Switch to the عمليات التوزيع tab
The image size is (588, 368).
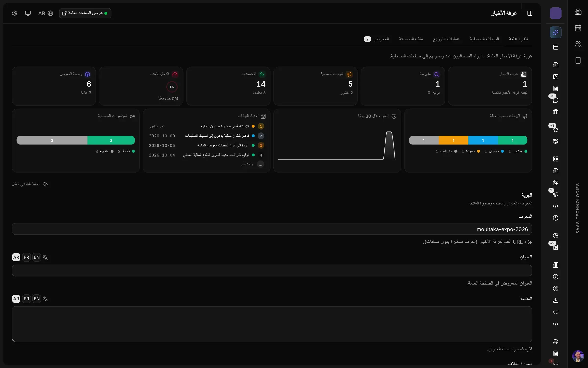(x=446, y=39)
